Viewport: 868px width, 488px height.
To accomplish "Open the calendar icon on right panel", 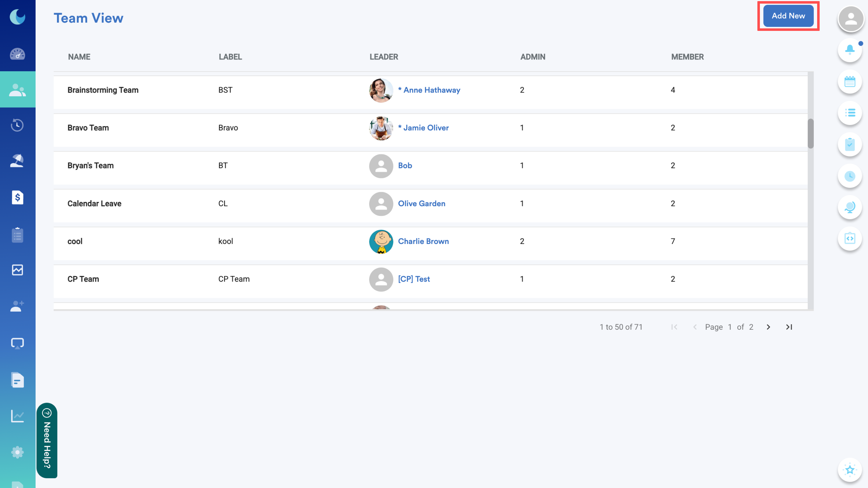I will point(849,82).
